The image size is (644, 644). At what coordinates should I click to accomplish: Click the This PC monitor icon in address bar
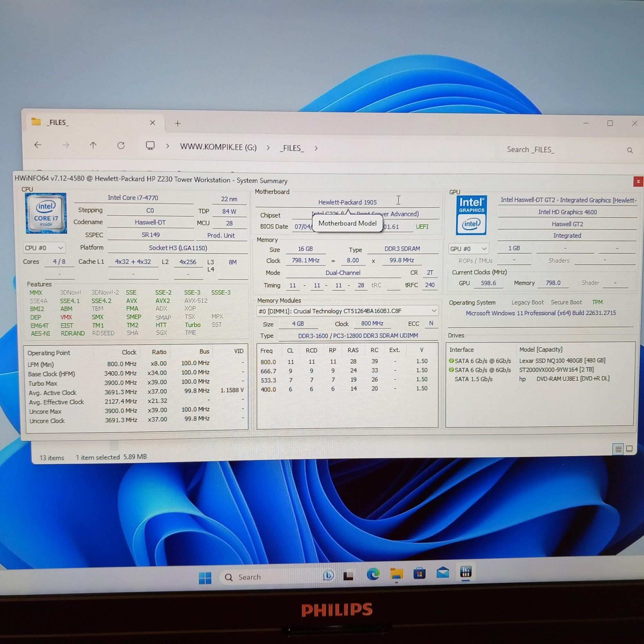tap(150, 146)
